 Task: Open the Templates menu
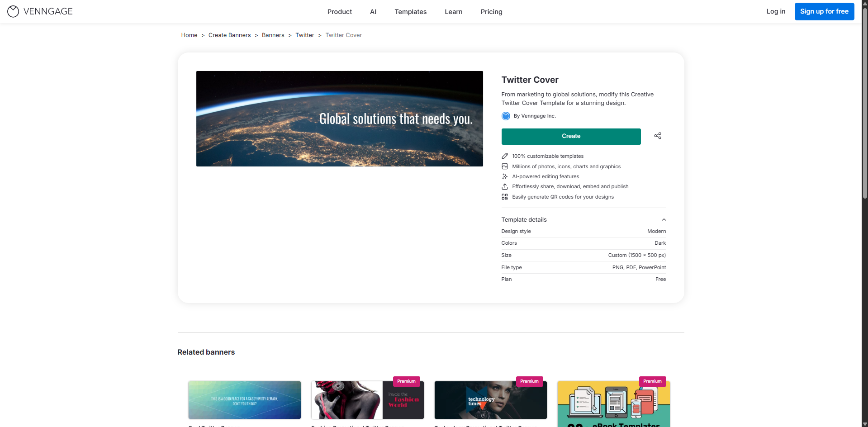pyautogui.click(x=411, y=12)
